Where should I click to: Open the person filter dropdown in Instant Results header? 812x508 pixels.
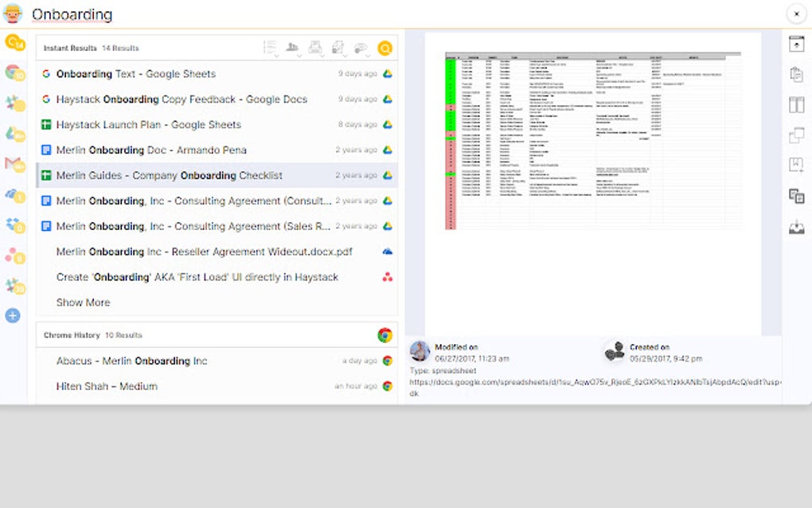click(x=293, y=48)
